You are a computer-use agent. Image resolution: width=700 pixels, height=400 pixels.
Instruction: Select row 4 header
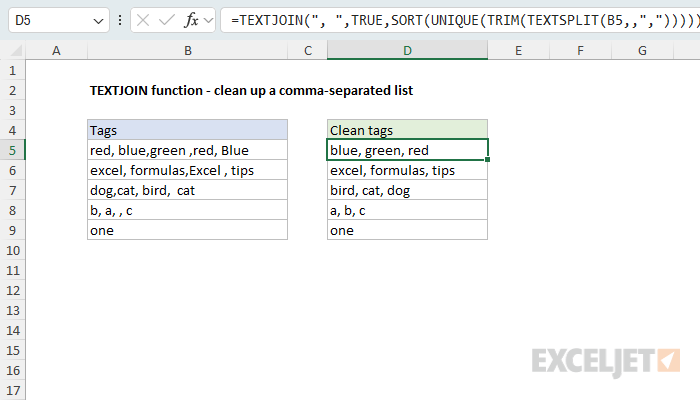12,130
